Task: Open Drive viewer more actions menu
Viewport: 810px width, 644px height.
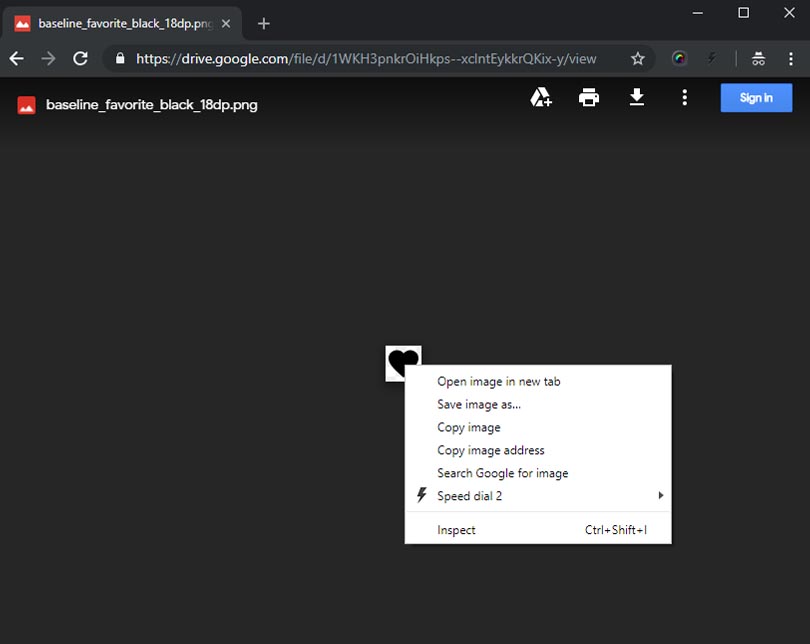Action: pyautogui.click(x=684, y=97)
